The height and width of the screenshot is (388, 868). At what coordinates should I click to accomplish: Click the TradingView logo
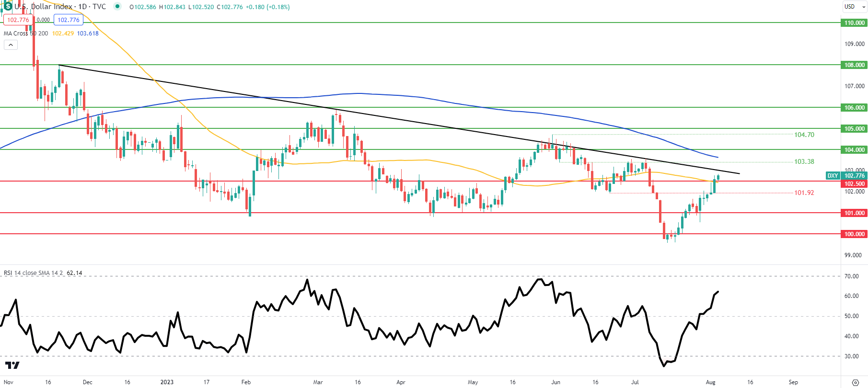[12, 365]
